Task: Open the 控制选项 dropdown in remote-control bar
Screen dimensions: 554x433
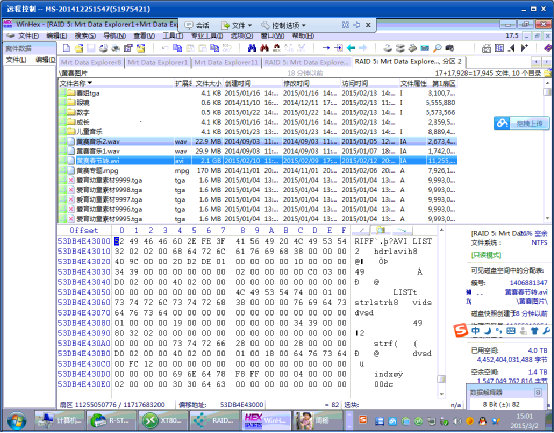Action: pyautogui.click(x=283, y=25)
